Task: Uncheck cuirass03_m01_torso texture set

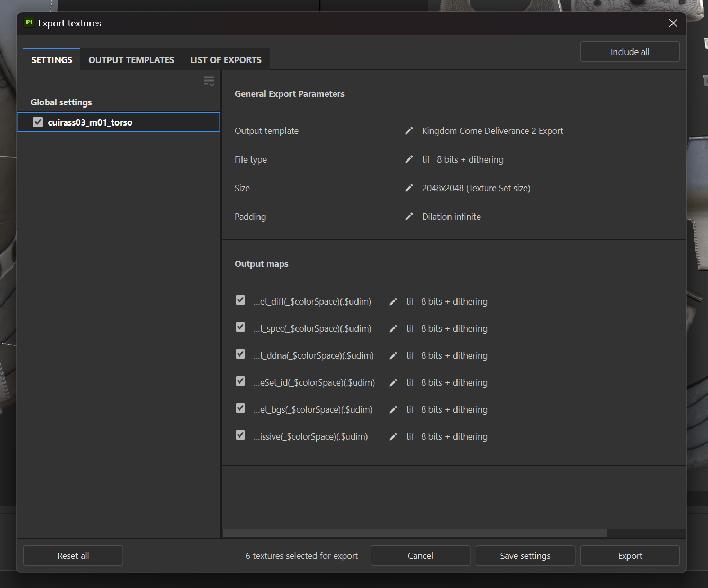Action: (x=38, y=122)
